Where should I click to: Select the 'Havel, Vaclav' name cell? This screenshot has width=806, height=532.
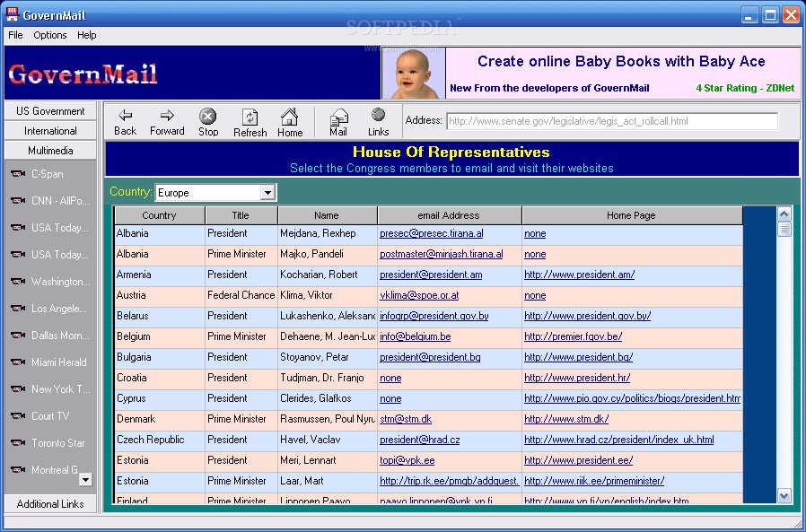pos(328,440)
